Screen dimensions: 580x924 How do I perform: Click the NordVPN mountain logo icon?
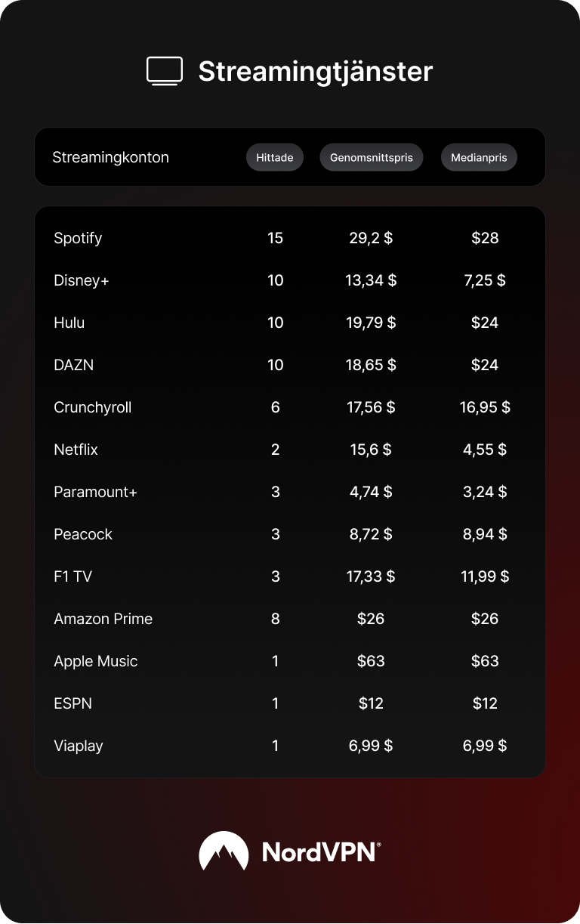[x=224, y=851]
